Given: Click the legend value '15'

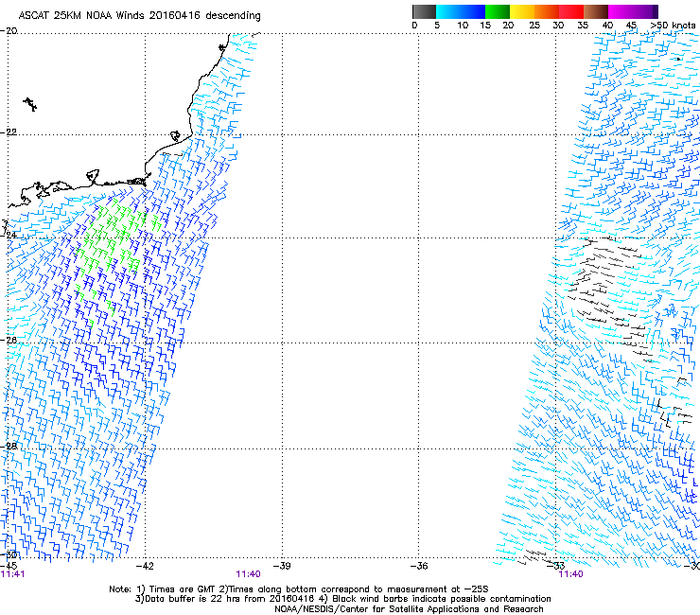Looking at the screenshot, I should coord(485,26).
